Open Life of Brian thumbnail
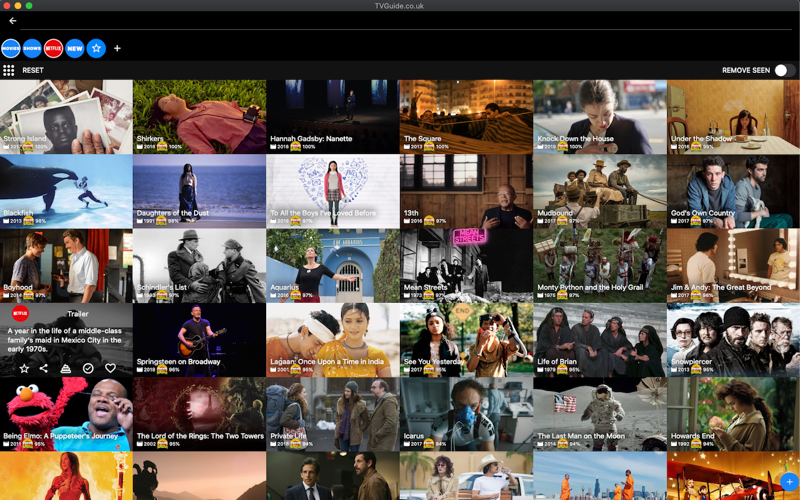The height and width of the screenshot is (500, 800). pyautogui.click(x=599, y=340)
